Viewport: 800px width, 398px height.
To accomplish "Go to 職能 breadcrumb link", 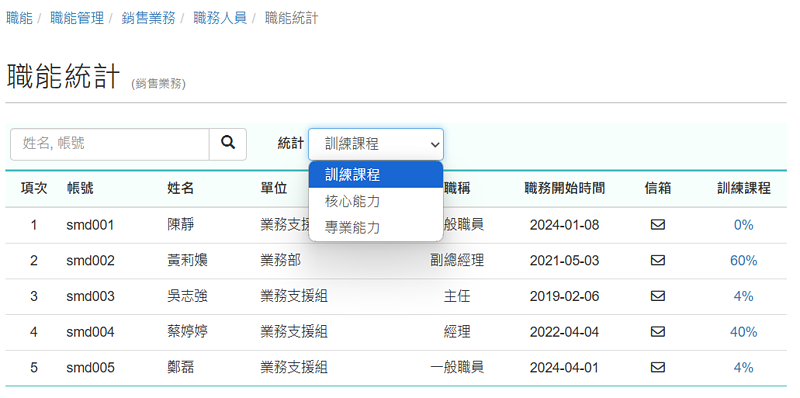I will pyautogui.click(x=19, y=18).
